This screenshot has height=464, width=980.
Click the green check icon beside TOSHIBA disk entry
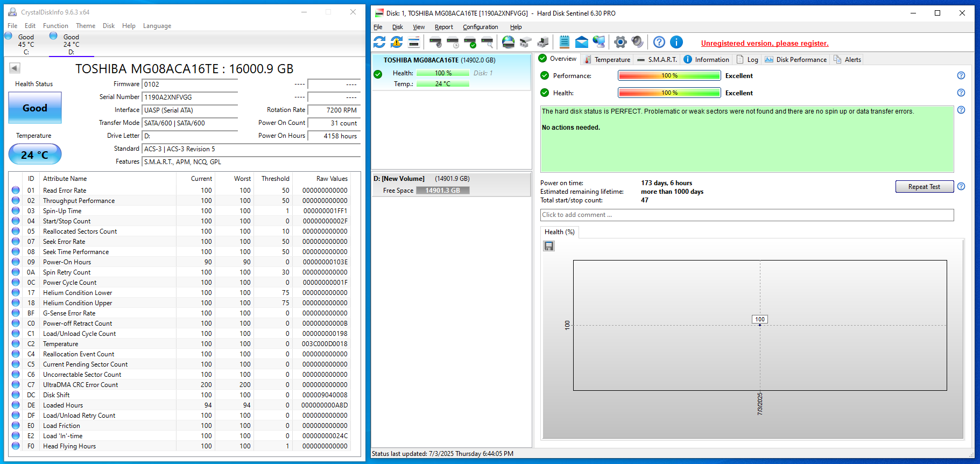pos(378,74)
